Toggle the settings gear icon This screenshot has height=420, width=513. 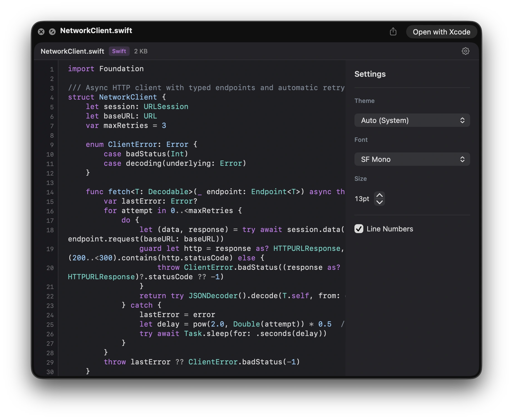465,51
